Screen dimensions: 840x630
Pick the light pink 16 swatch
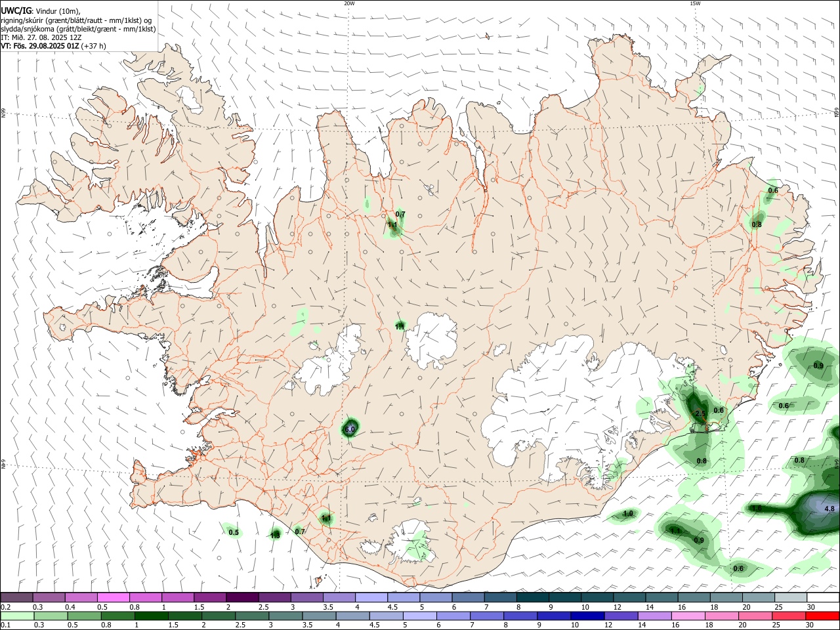pyautogui.click(x=688, y=616)
